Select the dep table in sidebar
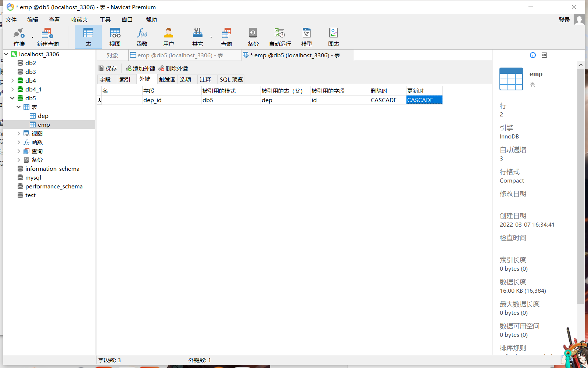This screenshot has height=368, width=588. point(43,116)
